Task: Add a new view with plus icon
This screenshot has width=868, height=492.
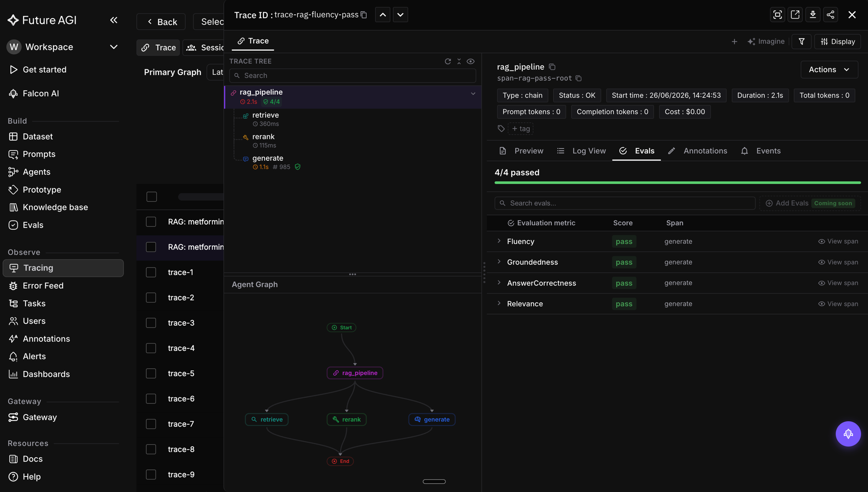Action: (x=734, y=42)
